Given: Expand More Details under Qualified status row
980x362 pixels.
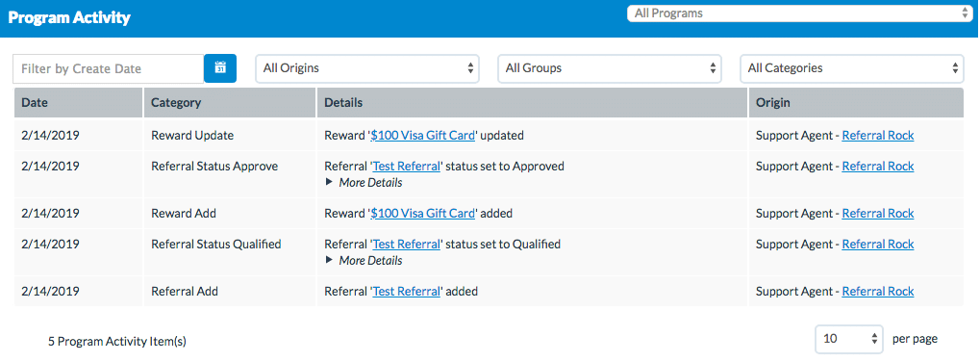Looking at the screenshot, I should (x=364, y=260).
